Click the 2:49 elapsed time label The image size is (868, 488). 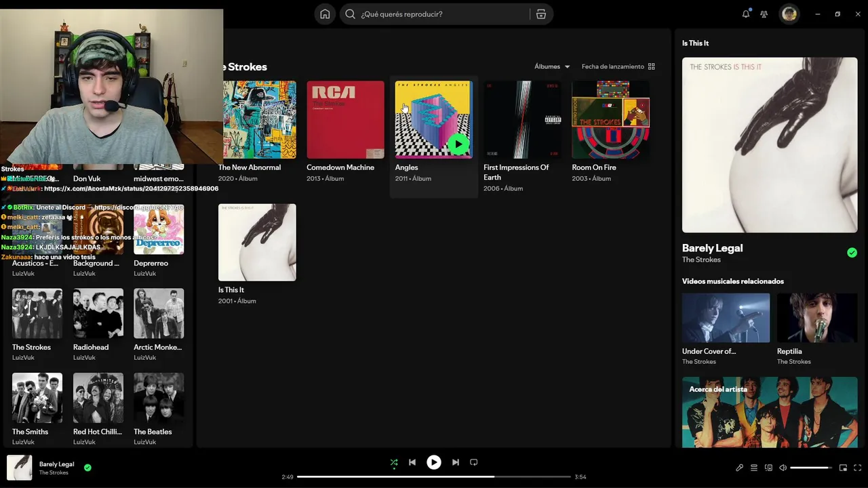288,477
